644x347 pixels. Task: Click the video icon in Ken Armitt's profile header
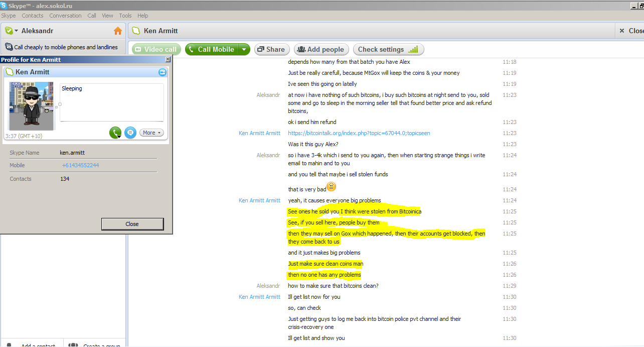(163, 72)
